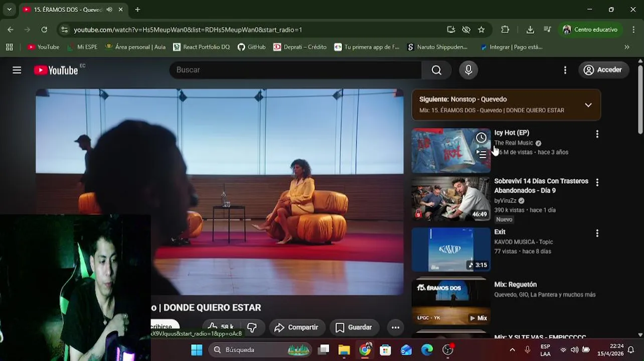Focus the Buscar search field
The width and height of the screenshot is (644, 361).
296,70
